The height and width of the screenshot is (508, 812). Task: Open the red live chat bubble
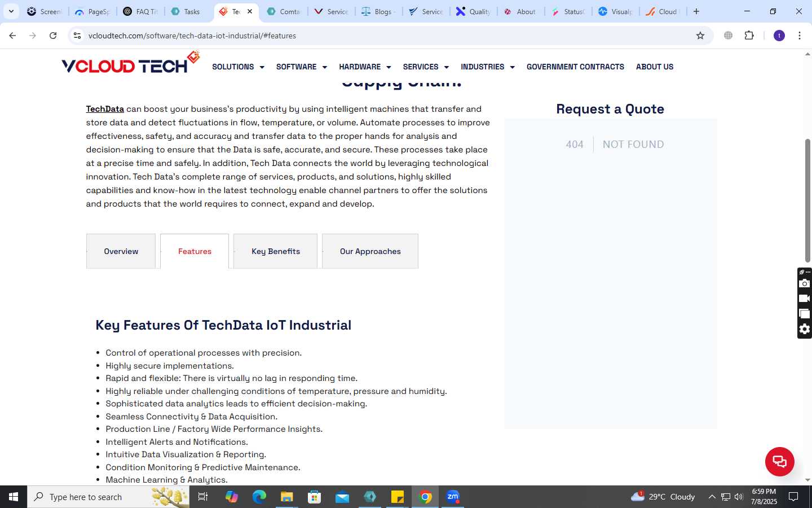(x=780, y=461)
